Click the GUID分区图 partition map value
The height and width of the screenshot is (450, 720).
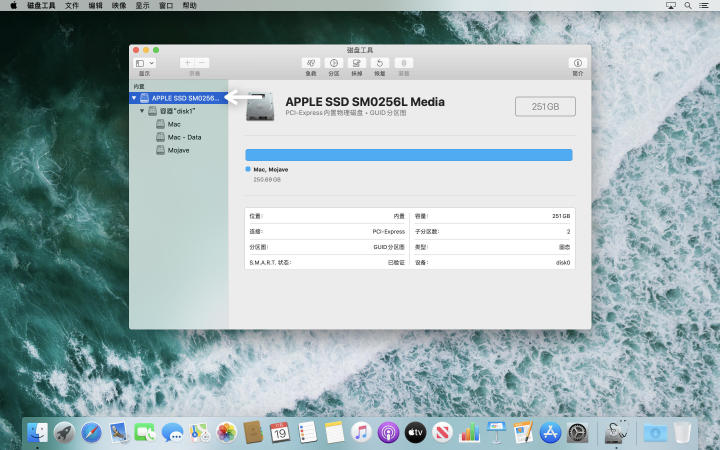[389, 247]
